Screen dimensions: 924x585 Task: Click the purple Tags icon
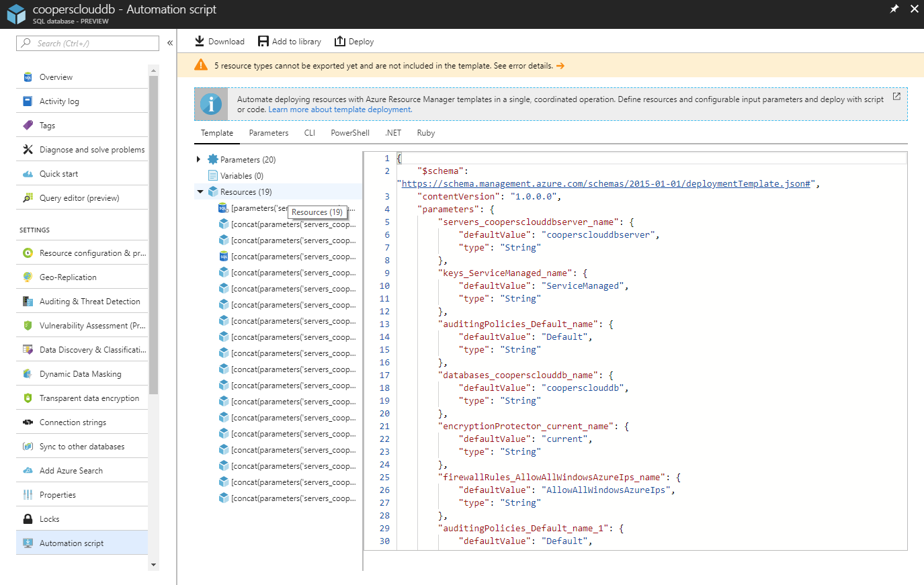28,126
